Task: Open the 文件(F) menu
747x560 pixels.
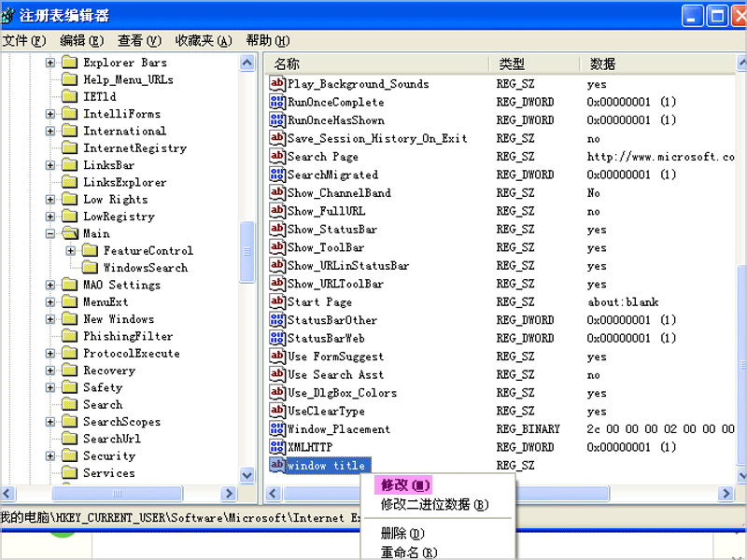Action: 24,41
